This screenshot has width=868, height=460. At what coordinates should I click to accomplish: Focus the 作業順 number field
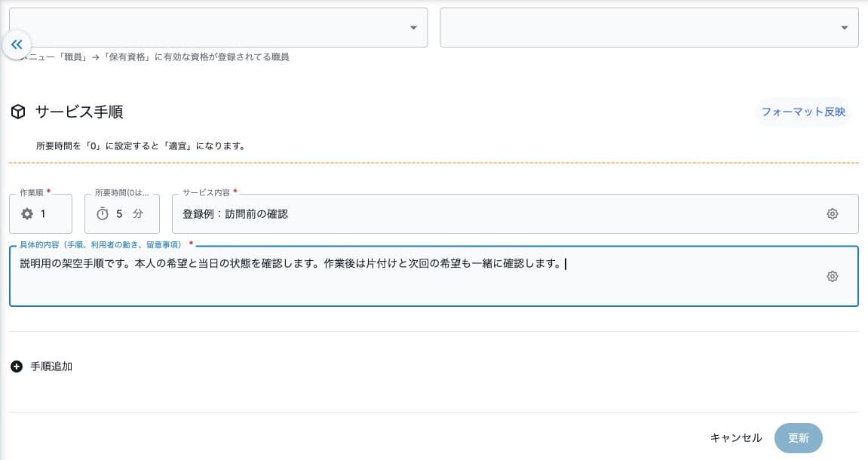coord(41,213)
